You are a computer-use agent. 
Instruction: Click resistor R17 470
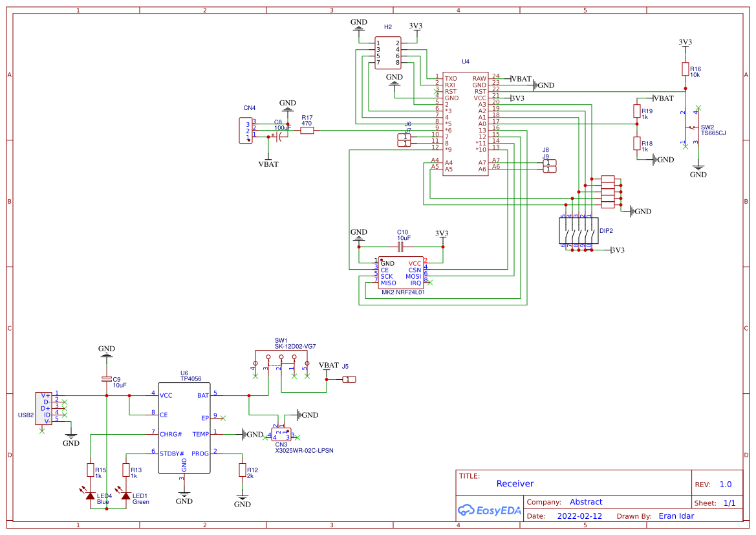306,129
